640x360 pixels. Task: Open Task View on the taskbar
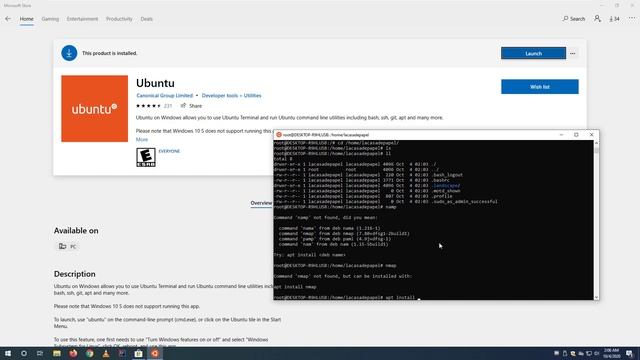coord(40,353)
